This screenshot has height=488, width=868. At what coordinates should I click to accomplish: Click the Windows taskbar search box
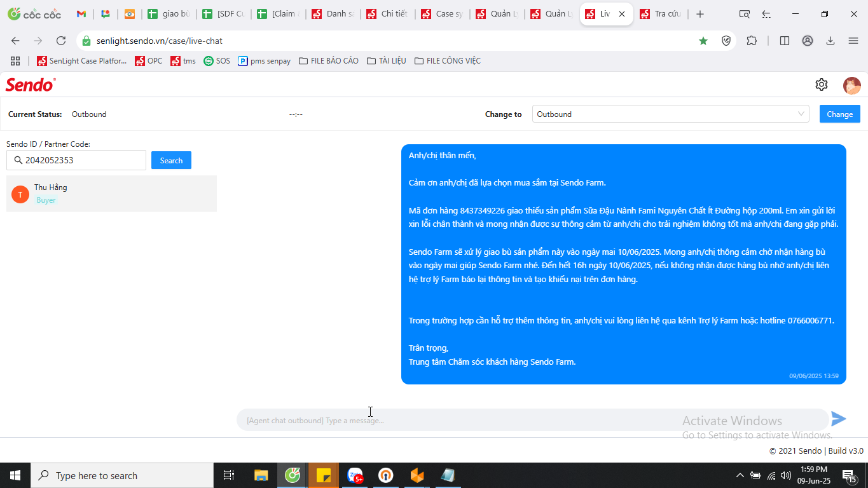click(x=122, y=475)
